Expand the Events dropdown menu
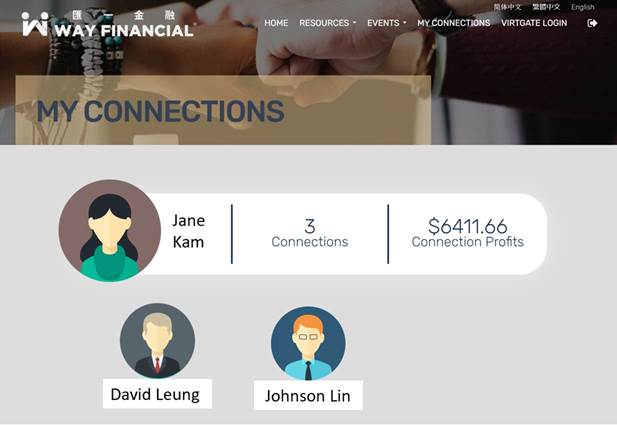Viewport: 617px width, 425px height. click(x=386, y=23)
